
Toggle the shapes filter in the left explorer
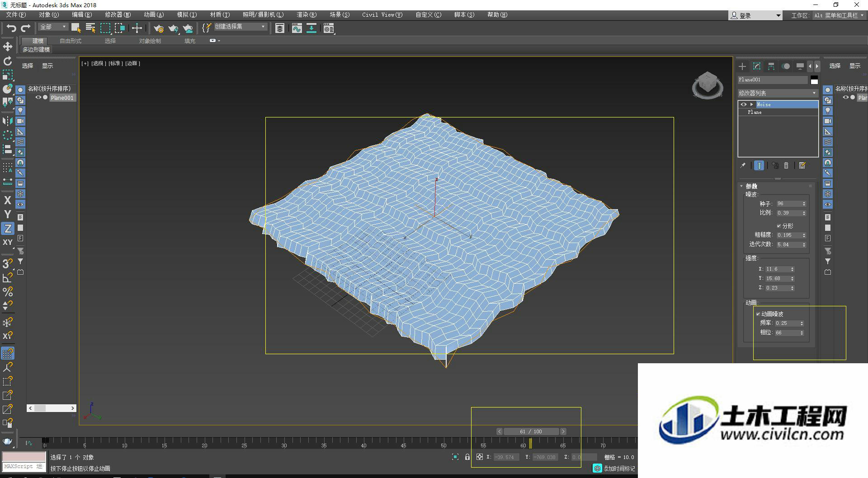coord(20,100)
